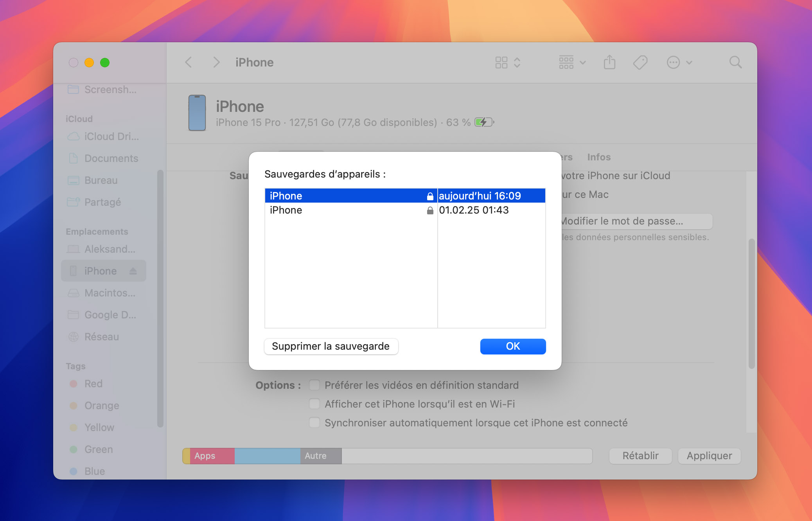Click the sidebar vertical scrollbar
Viewport: 812px width, 521px height.
[x=160, y=299]
